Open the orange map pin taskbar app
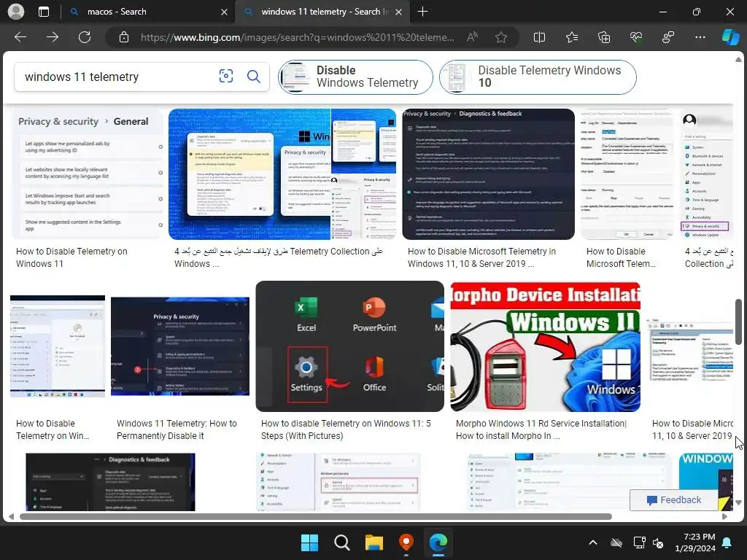The image size is (747, 560). 406,542
